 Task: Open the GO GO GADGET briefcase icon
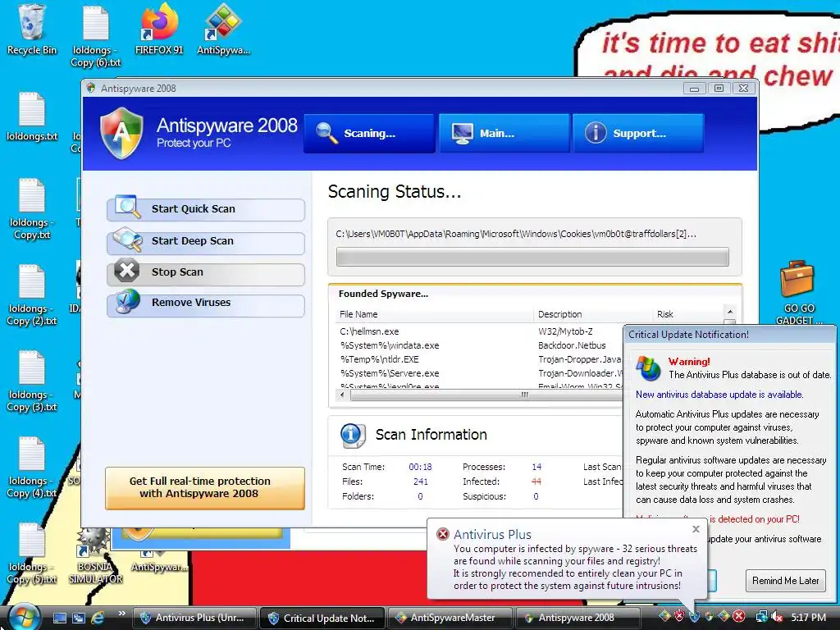(798, 293)
